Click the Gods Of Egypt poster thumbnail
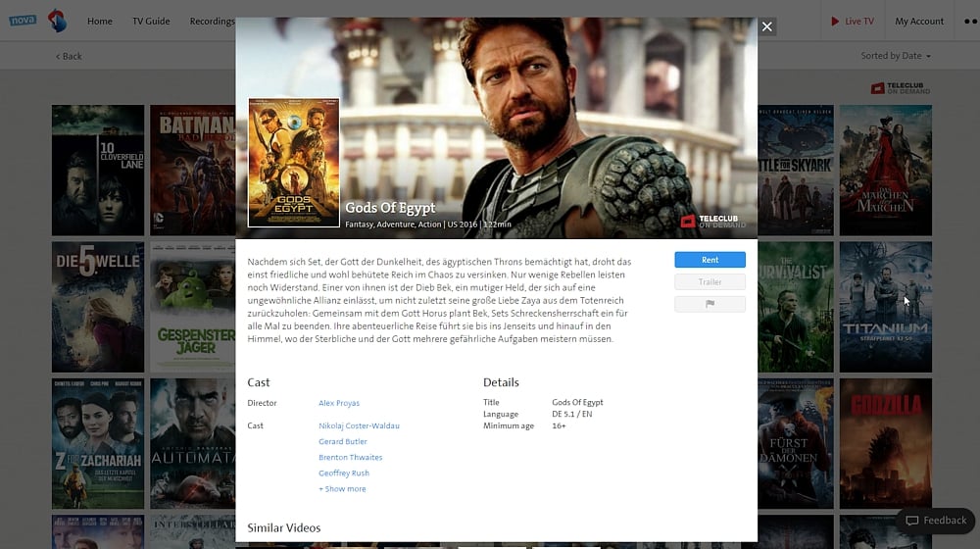 tap(294, 163)
